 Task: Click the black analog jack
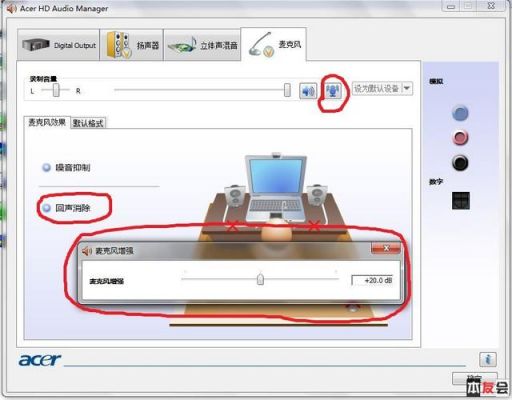click(460, 163)
